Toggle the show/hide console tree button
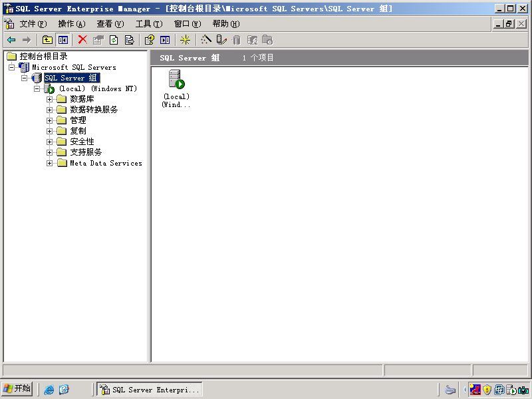 (63, 40)
